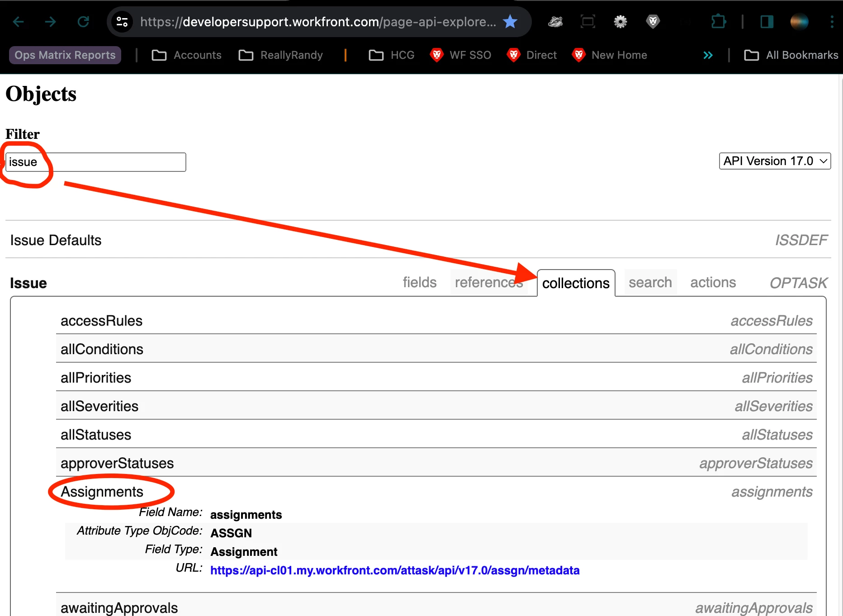Switch to the references tab
This screenshot has width=843, height=616.
(x=489, y=282)
